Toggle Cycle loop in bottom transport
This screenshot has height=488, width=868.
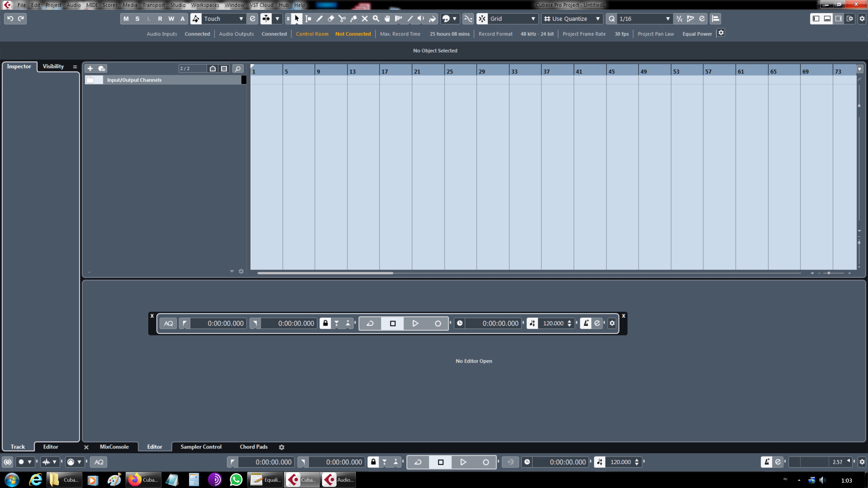coord(418,462)
